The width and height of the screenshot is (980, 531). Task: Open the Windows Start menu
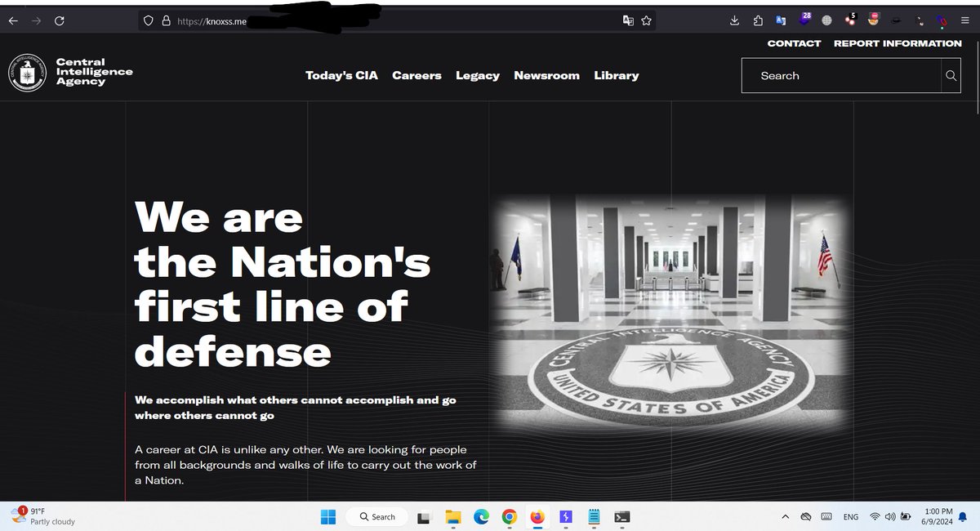click(327, 516)
